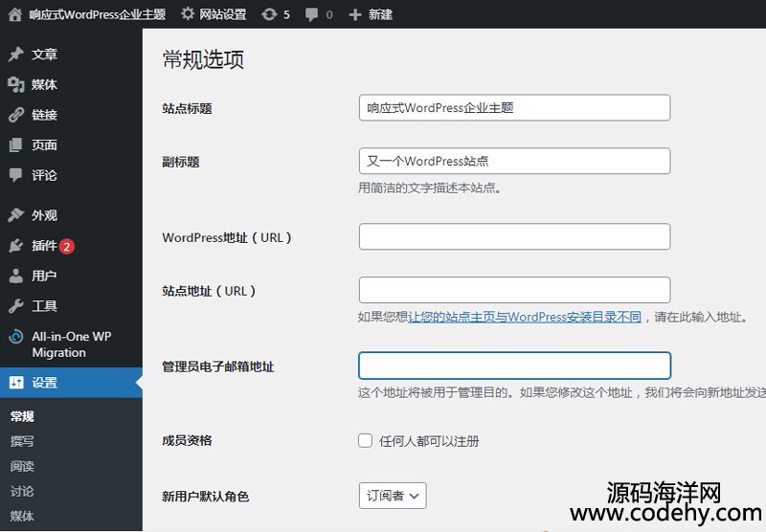This screenshot has height=532, width=766.
Task: Open the 媒体 settings submenu item
Action: (x=22, y=516)
